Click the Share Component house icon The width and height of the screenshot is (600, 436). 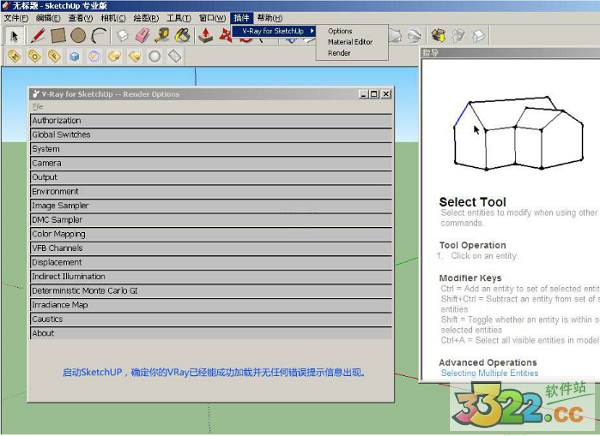(x=478, y=36)
